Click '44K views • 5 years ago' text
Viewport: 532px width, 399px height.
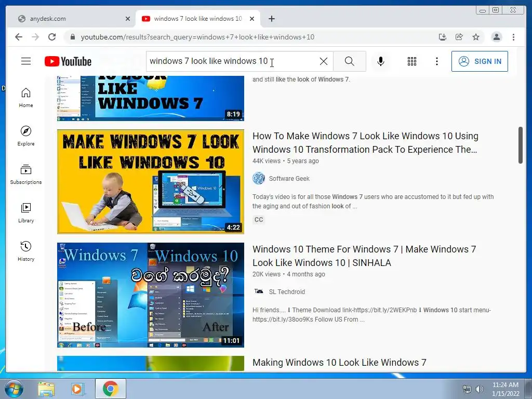tap(286, 161)
